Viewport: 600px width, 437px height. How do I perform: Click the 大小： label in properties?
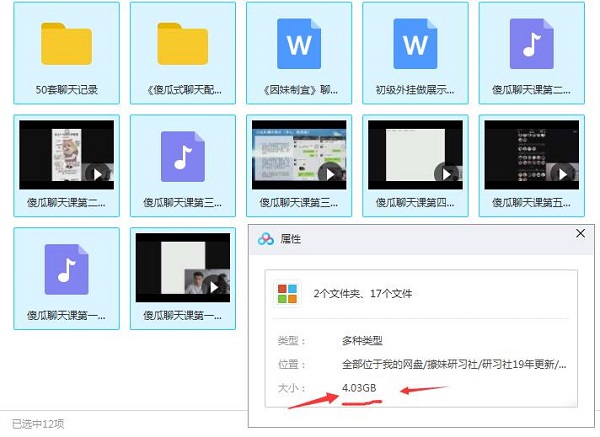(292, 388)
